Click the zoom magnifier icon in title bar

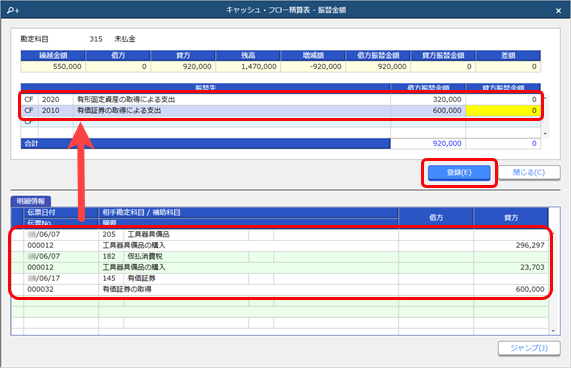pyautogui.click(x=13, y=11)
